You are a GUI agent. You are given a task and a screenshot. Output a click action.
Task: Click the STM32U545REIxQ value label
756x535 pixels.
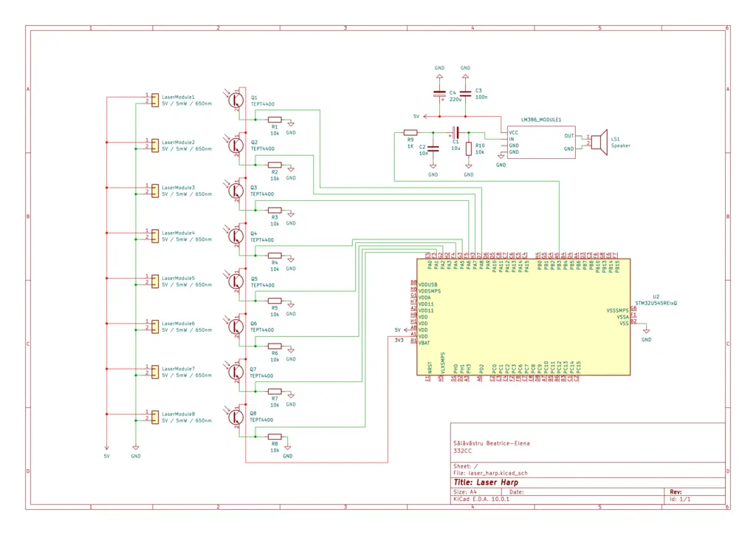pyautogui.click(x=656, y=304)
